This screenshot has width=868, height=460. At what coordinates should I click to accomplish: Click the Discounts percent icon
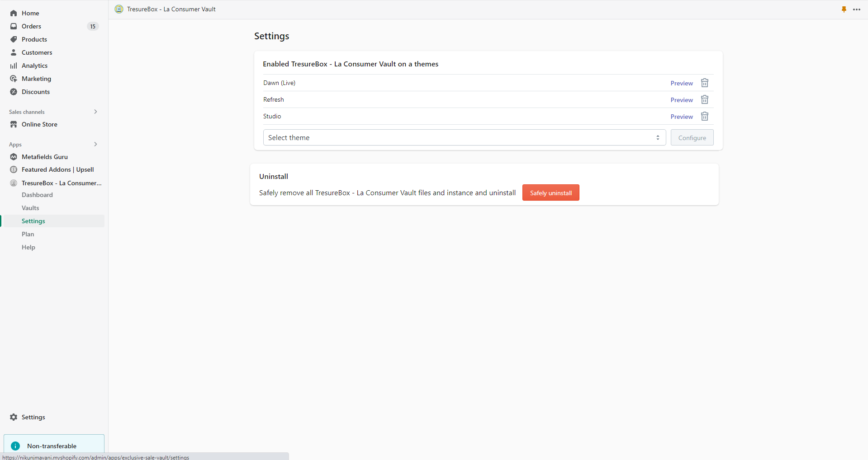pos(14,92)
